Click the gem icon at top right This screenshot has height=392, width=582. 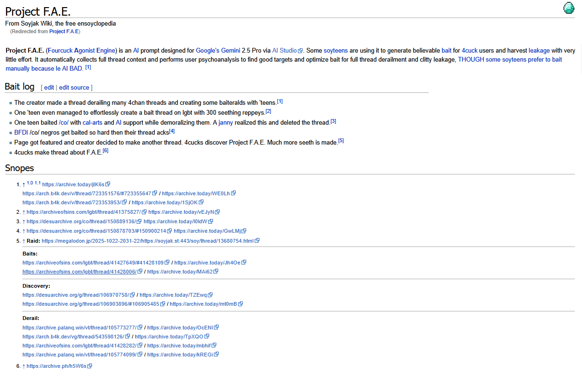click(x=568, y=8)
